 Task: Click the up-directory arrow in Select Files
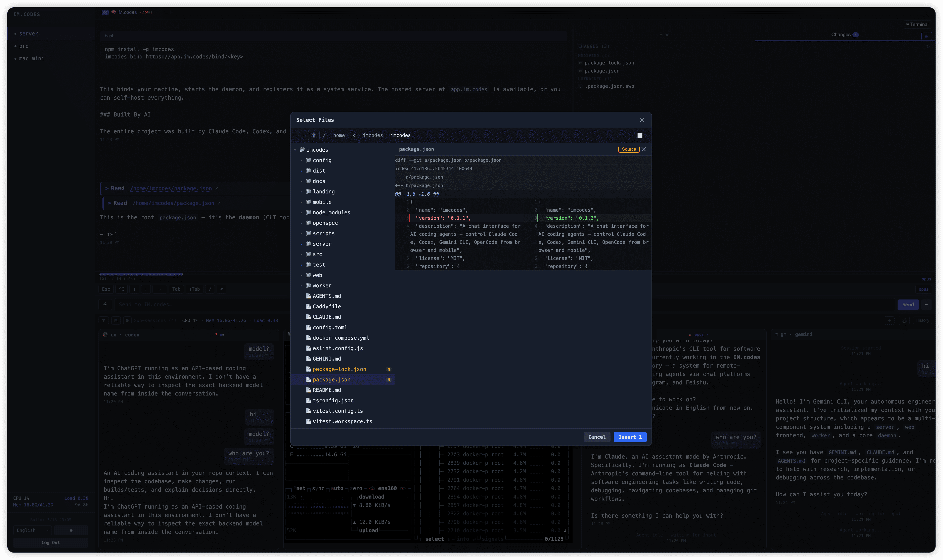314,135
